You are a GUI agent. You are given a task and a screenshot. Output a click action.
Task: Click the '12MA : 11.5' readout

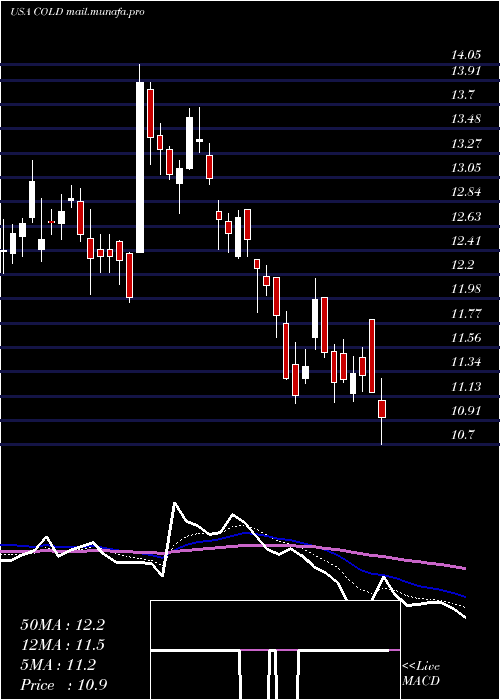tap(62, 645)
